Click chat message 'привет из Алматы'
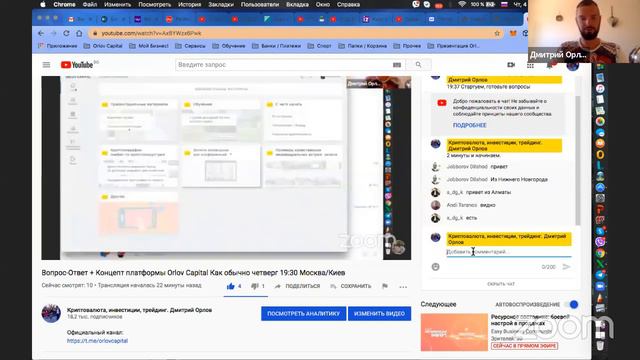This screenshot has height=360, width=640. pyautogui.click(x=488, y=192)
